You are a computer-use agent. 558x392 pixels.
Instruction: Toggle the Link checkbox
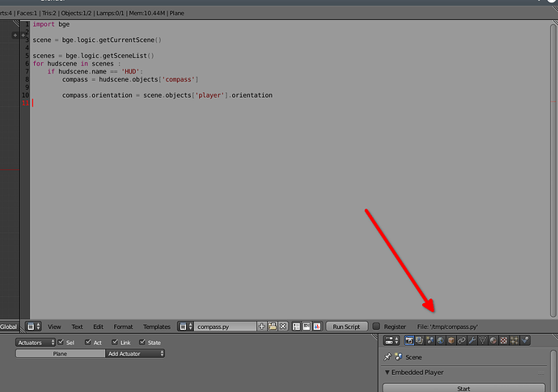click(x=115, y=342)
